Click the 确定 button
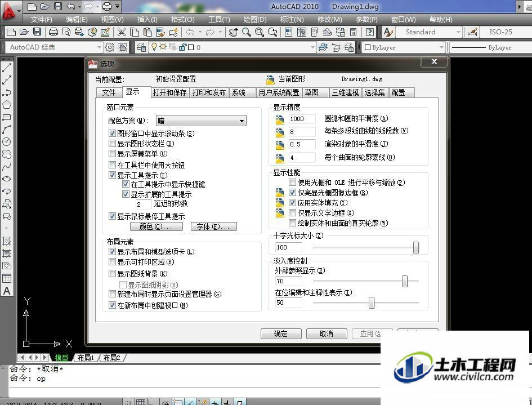 (x=281, y=333)
